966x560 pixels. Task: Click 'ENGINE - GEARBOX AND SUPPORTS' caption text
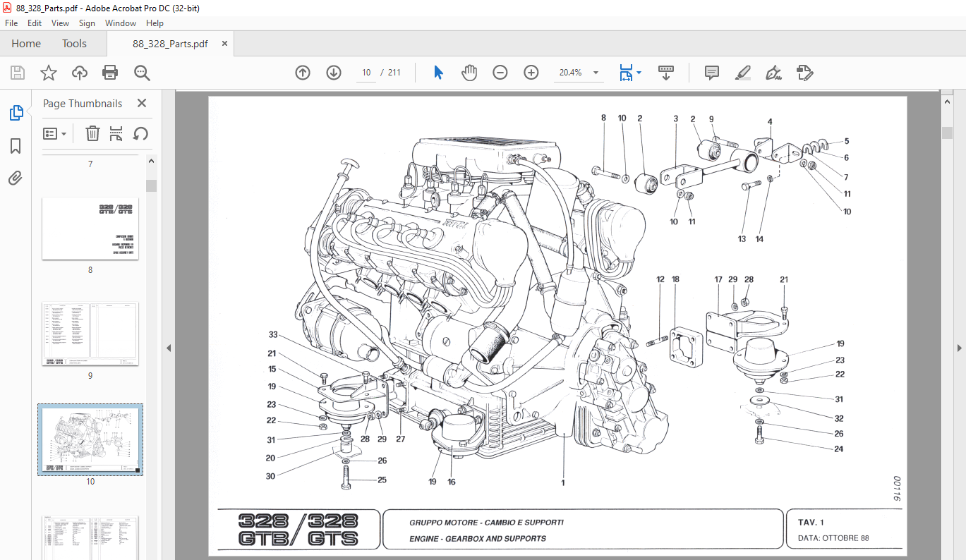[478, 538]
